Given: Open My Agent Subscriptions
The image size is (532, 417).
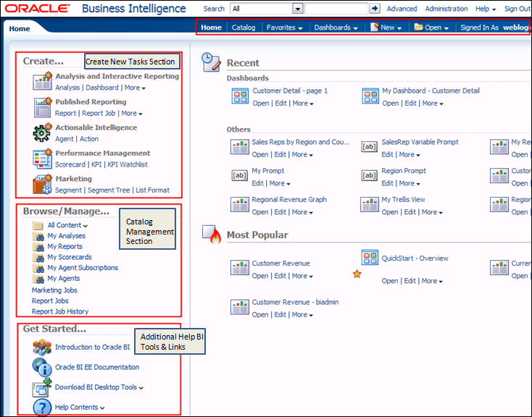Looking at the screenshot, I should (x=83, y=268).
